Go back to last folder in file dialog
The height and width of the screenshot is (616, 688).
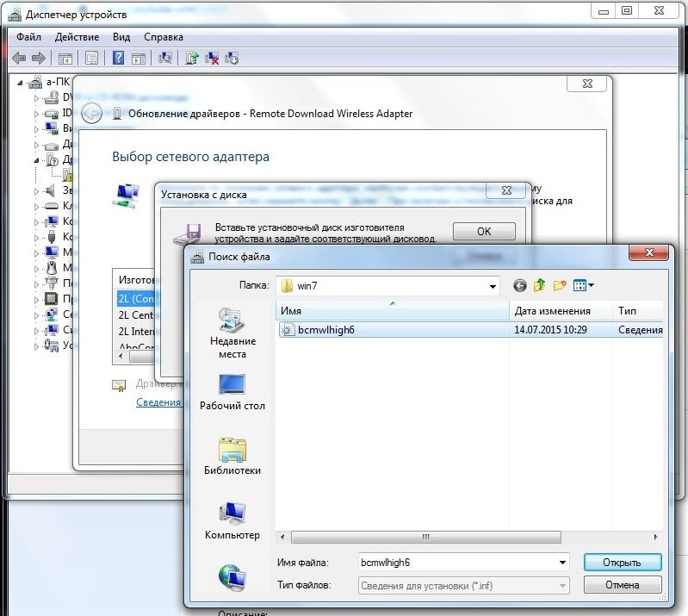point(520,286)
